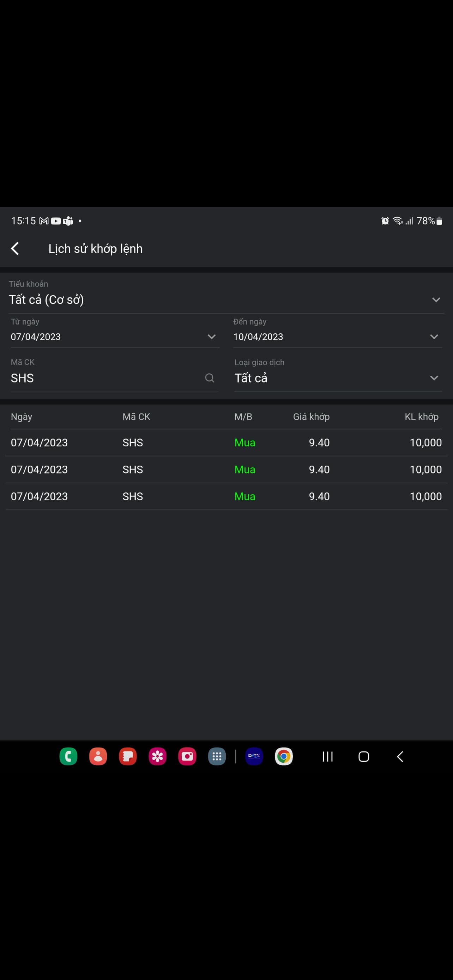Open the all apps grid icon
453x980 pixels.
click(217, 756)
